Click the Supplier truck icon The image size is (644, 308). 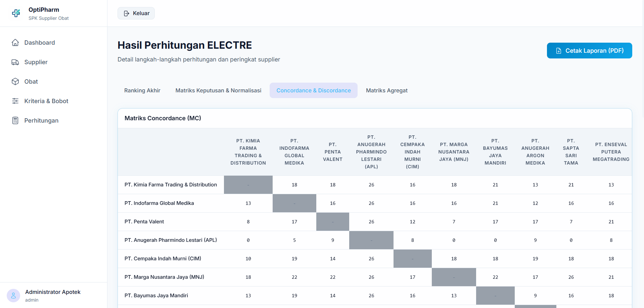click(15, 62)
